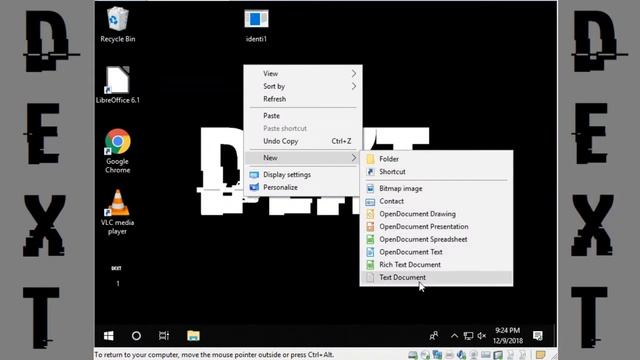Click Show desktop at the taskbar's right end

555,336
